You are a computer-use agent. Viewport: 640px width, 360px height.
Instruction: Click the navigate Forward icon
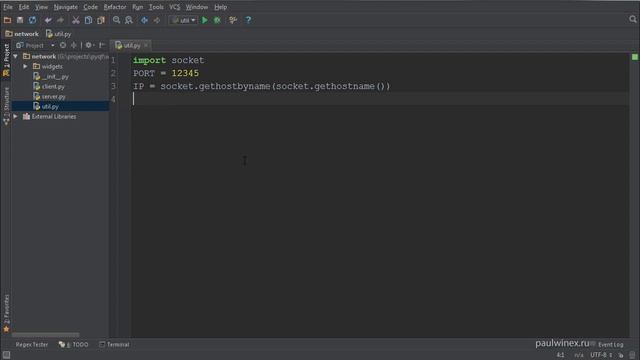point(157,20)
